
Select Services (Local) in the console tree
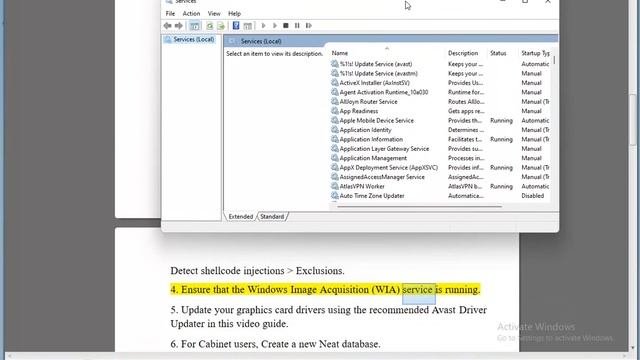point(193,39)
